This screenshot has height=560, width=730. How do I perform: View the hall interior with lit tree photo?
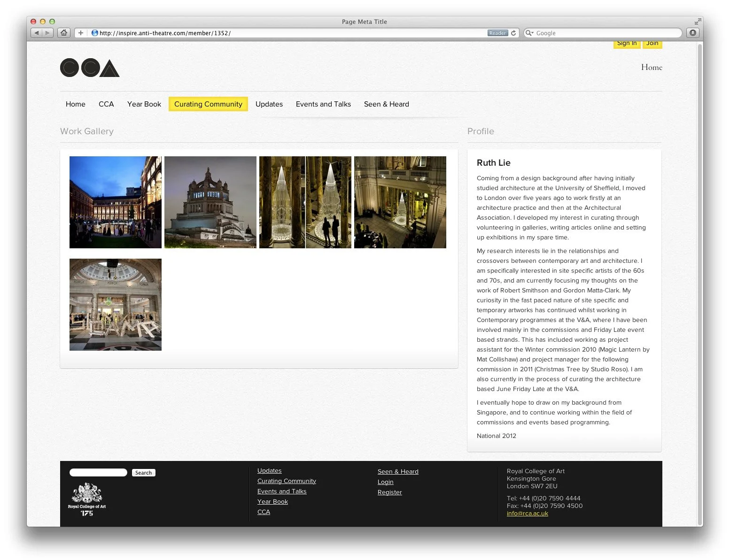[x=400, y=202]
